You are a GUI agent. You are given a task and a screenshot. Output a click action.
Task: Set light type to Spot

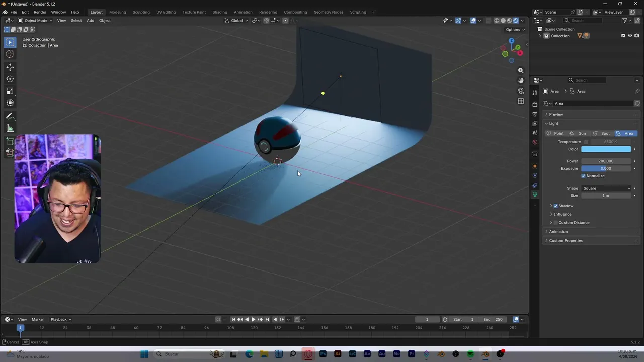click(601, 133)
